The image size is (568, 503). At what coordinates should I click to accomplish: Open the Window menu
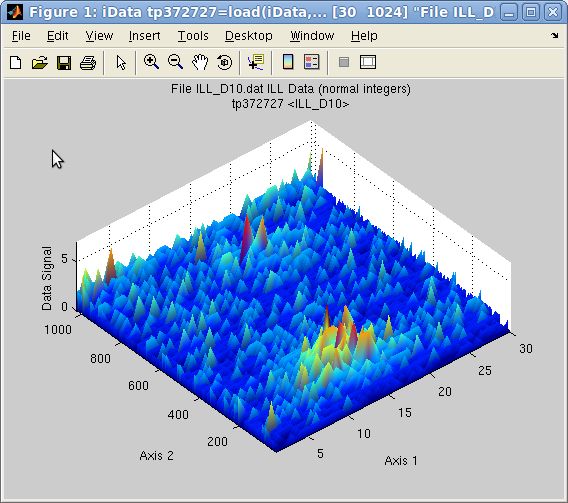click(312, 36)
